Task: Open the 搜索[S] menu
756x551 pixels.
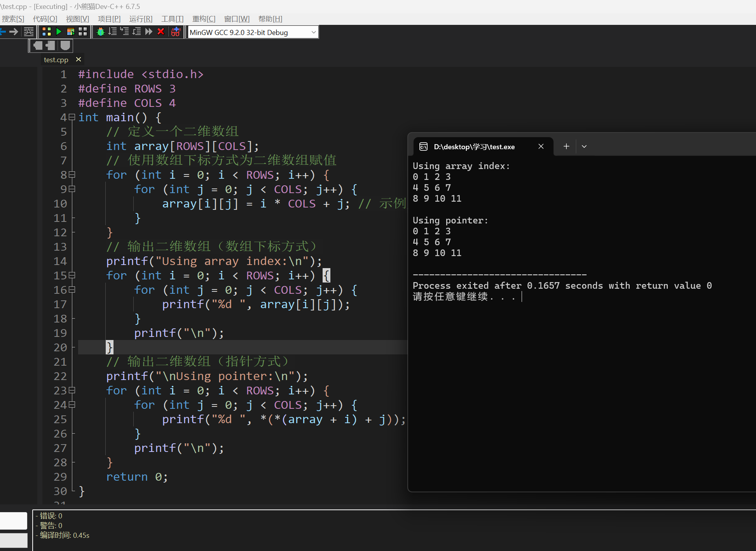Action: click(13, 19)
